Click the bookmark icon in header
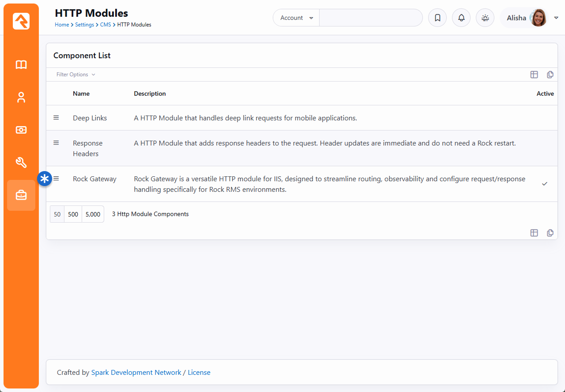Screen dimensions: 565x392 click(437, 18)
